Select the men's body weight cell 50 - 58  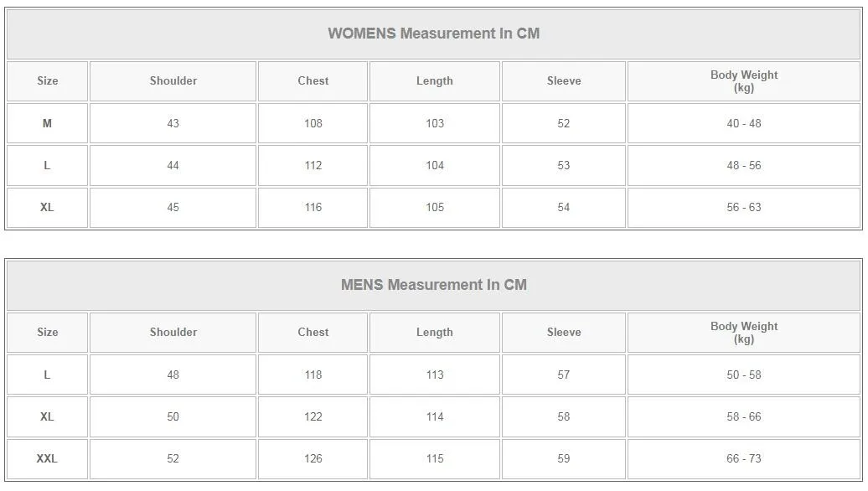tap(743, 375)
